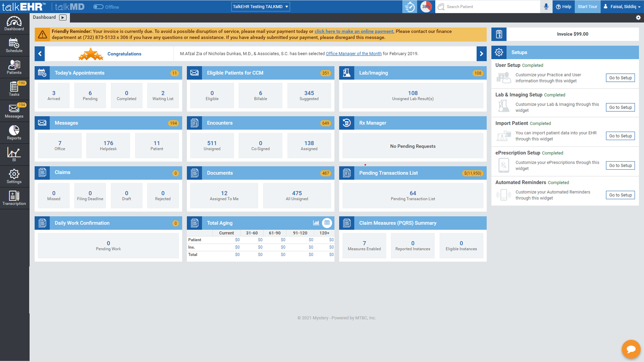Click Go to Setup for ePrescription Setup
Image resolution: width=644 pixels, height=362 pixels.
pos(620,166)
